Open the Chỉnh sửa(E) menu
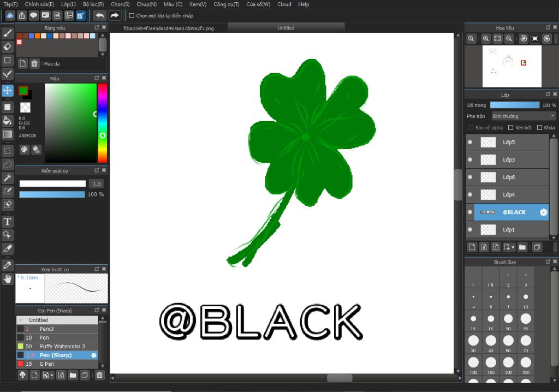 (x=39, y=4)
